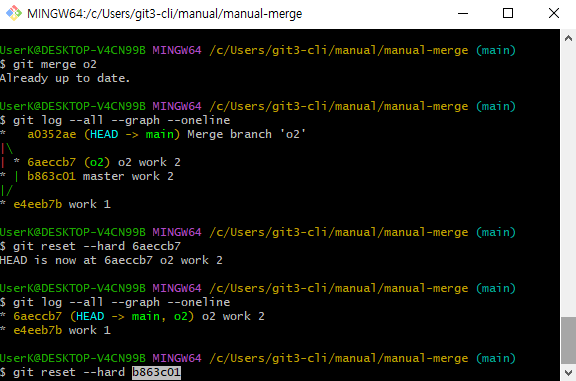
Task: Maximize the MINGW64 terminal window
Action: [x=508, y=14]
